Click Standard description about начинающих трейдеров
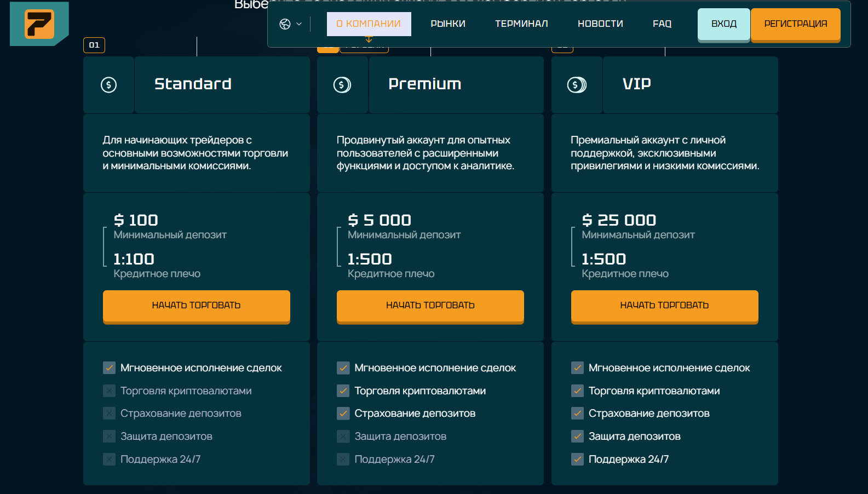 pos(196,153)
